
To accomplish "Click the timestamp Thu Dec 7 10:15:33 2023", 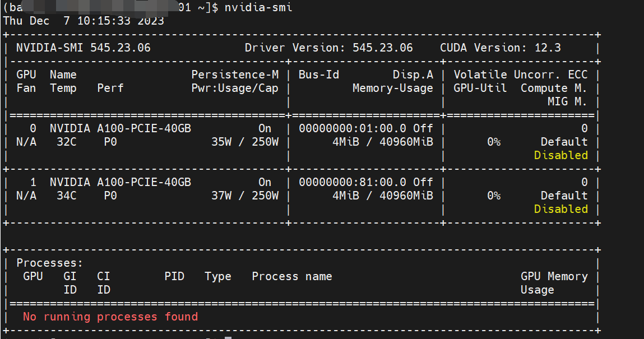I will pyautogui.click(x=84, y=21).
